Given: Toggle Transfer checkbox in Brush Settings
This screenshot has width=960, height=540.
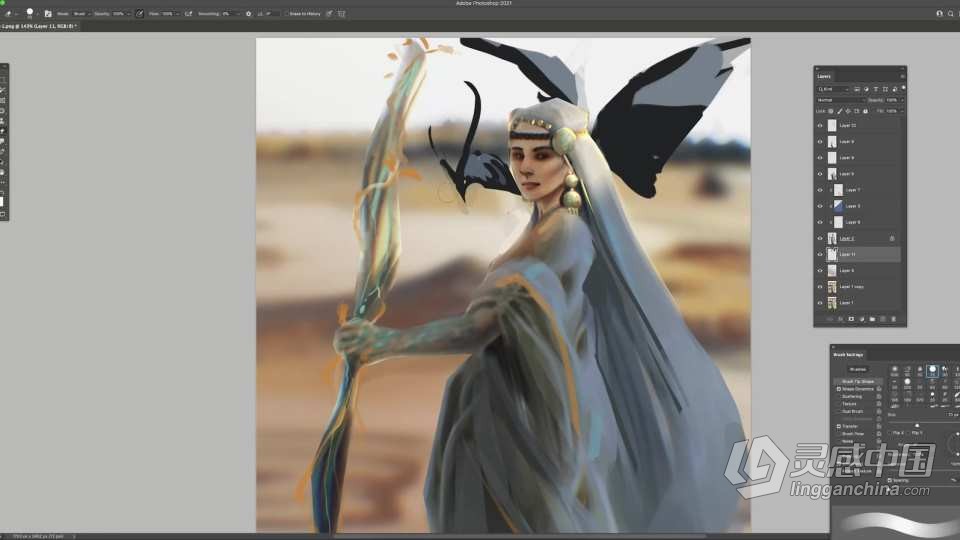Looking at the screenshot, I should pos(839,426).
